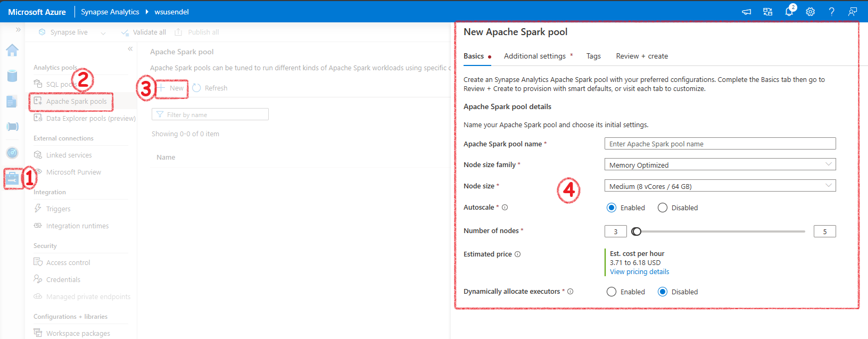Open SQL pools in Analytics pools

click(x=61, y=84)
